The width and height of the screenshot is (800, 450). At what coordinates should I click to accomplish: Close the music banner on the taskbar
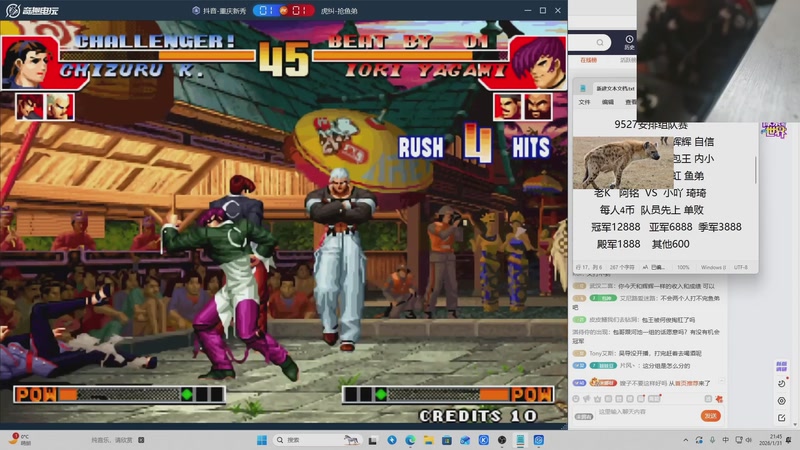tap(141, 440)
